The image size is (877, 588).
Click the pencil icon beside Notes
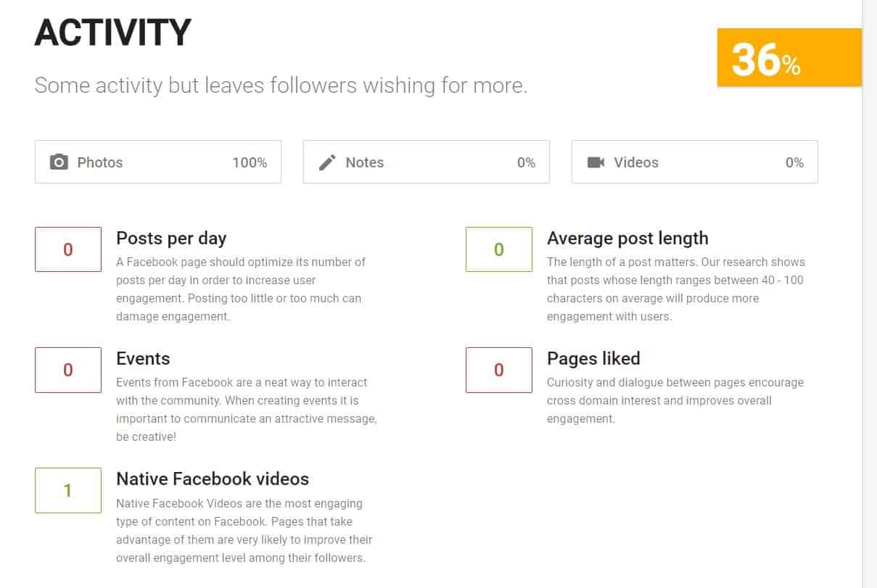327,162
